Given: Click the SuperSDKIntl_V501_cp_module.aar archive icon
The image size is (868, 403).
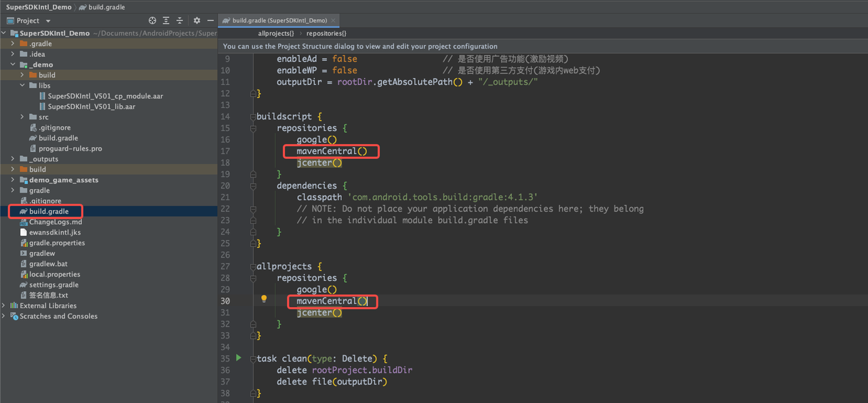Looking at the screenshot, I should tap(43, 96).
